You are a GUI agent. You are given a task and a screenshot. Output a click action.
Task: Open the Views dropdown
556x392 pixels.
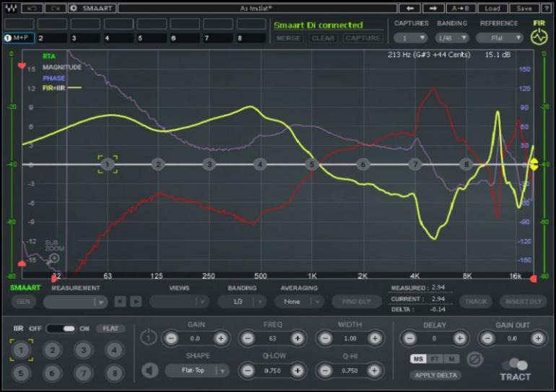pyautogui.click(x=179, y=302)
